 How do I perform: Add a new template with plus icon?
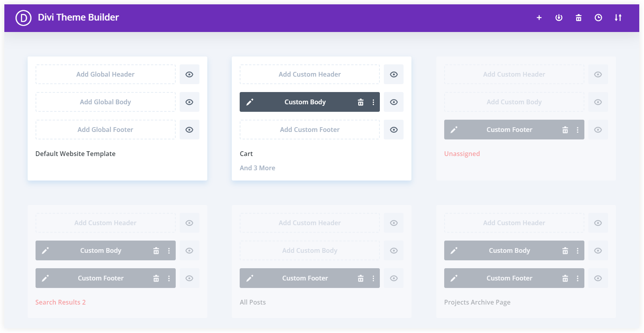click(539, 18)
